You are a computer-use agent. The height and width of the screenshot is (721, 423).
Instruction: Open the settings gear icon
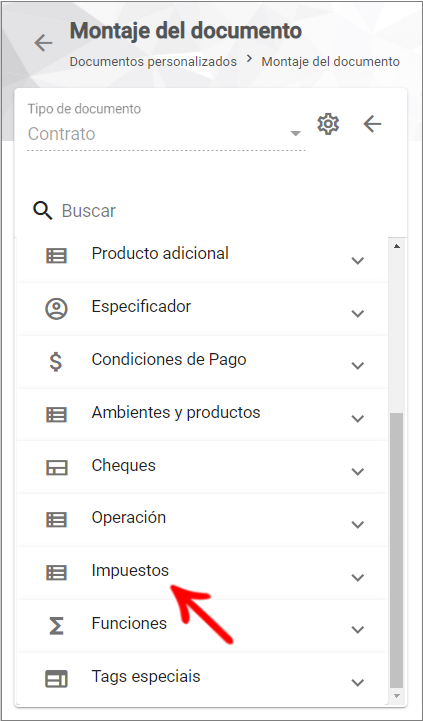pos(328,124)
